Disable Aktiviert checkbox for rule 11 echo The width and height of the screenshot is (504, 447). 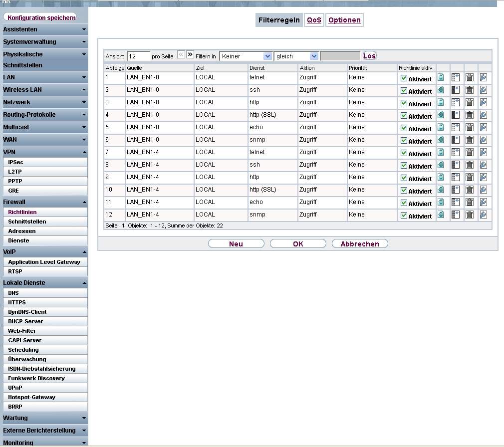point(404,203)
